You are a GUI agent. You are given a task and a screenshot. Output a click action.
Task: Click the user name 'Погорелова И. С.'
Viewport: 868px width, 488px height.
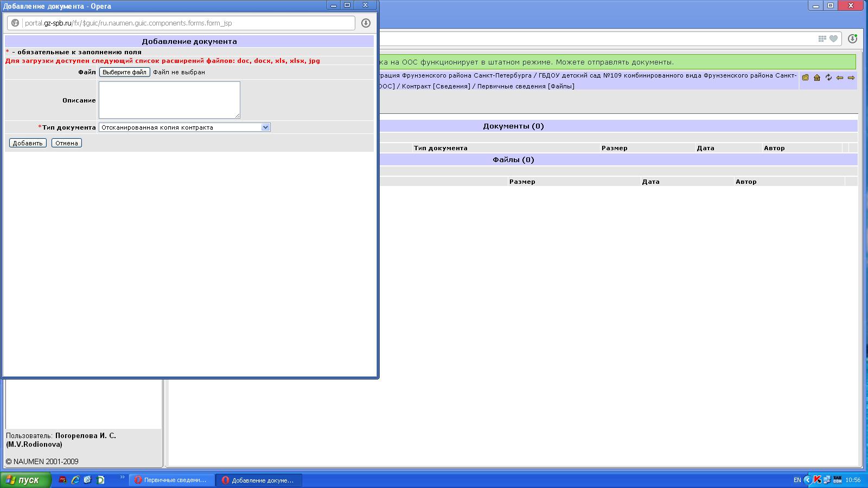point(86,435)
